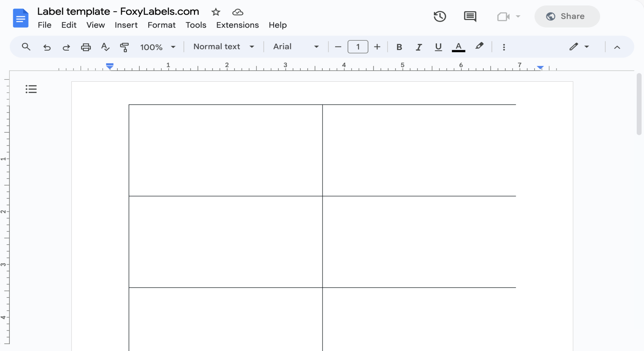Click inside the second-row right label cell
644x351 pixels.
[x=419, y=242]
